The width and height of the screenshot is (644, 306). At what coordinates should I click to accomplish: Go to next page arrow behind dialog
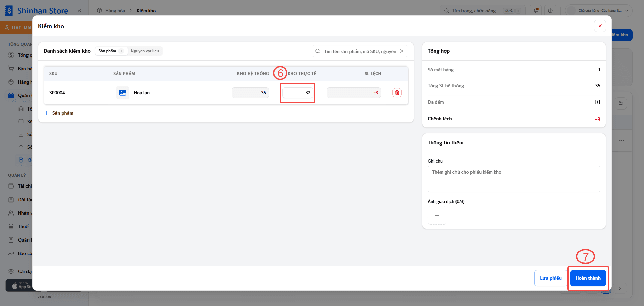[x=620, y=288]
